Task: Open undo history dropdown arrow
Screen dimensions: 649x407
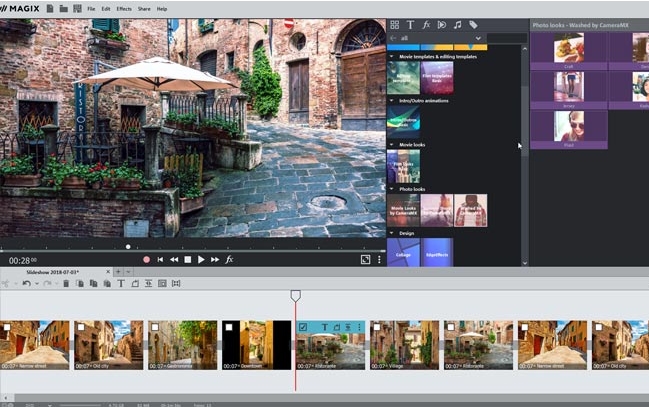Action: (x=37, y=284)
